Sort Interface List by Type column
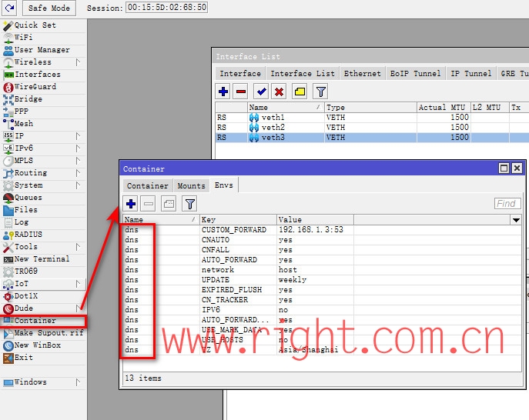 pyautogui.click(x=370, y=108)
